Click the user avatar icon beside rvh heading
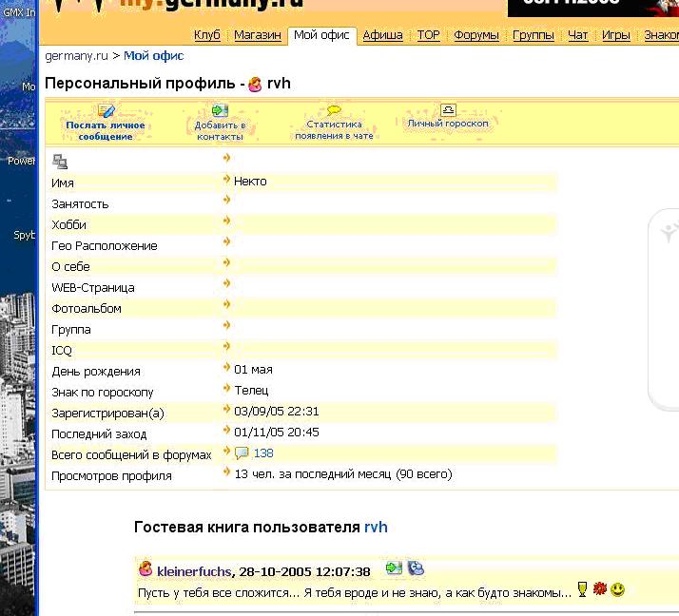679x616 pixels. click(x=255, y=84)
